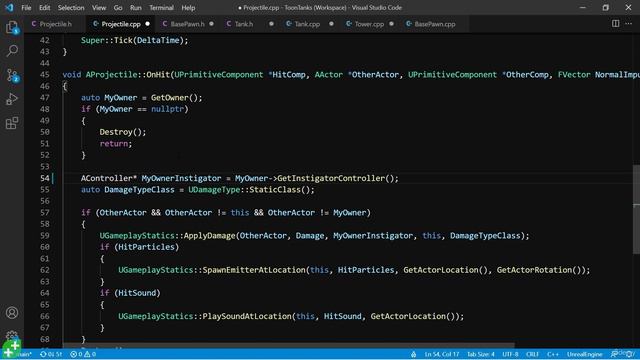Open the editor More Actions ellipsis
Image resolution: width=640 pixels, height=360 pixels.
(629, 24)
